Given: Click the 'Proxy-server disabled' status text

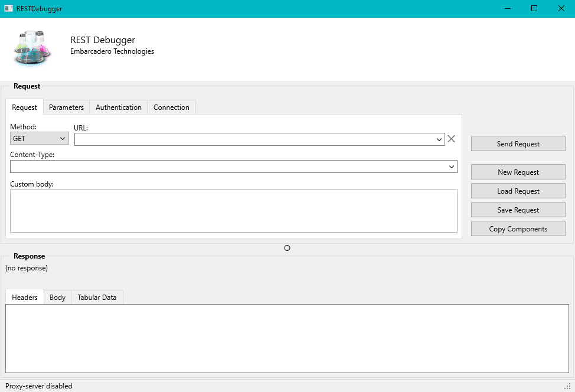Looking at the screenshot, I should coord(38,386).
